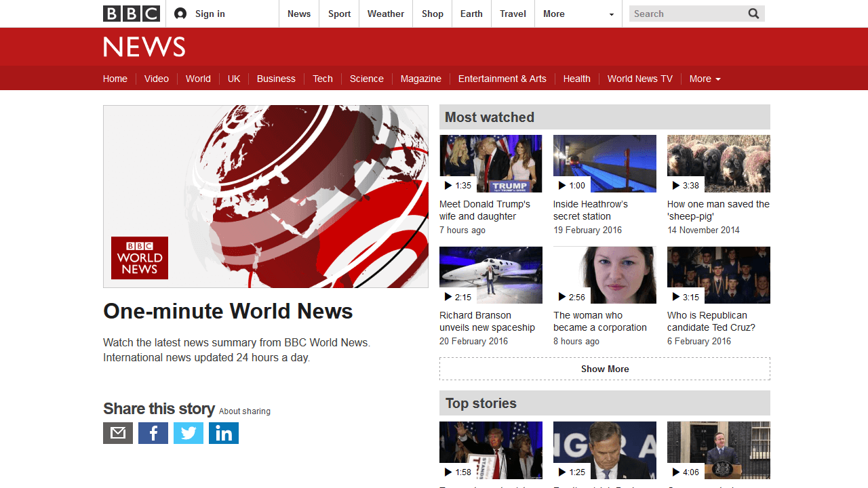Viewport: 868px width, 488px height.
Task: Open the Shop tab
Action: 433,14
